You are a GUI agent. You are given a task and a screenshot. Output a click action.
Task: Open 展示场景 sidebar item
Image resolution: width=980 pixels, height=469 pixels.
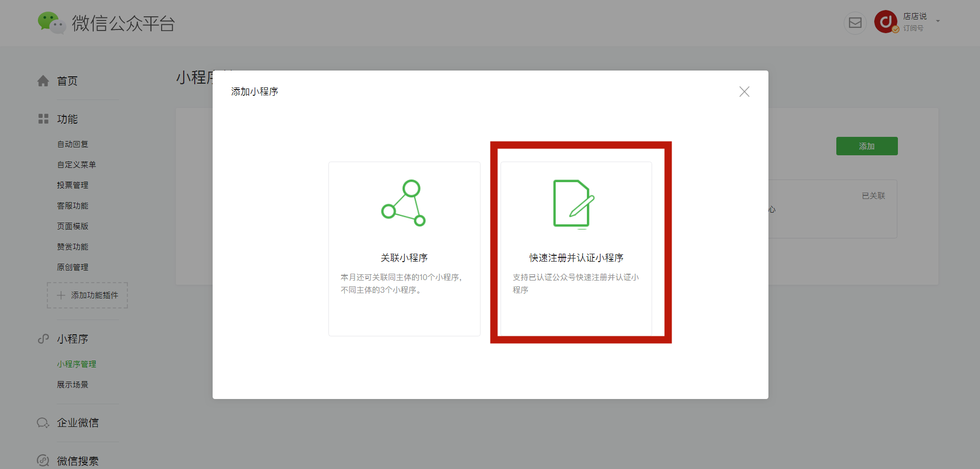tap(73, 385)
